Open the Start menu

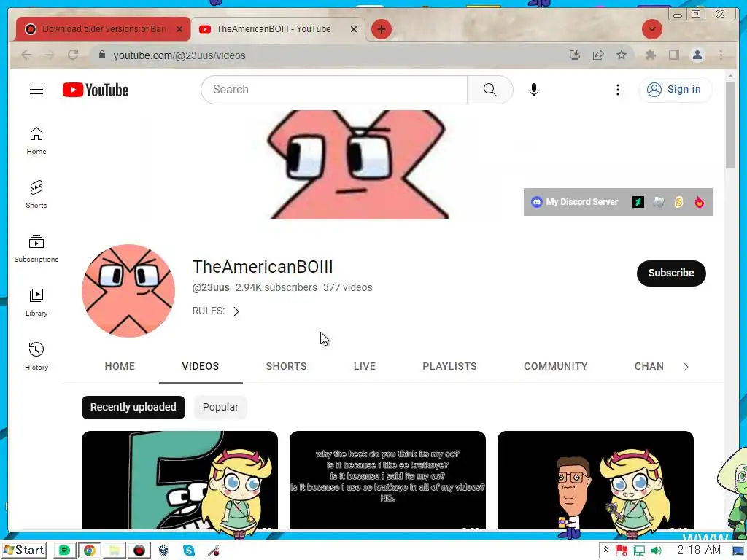(x=25, y=551)
